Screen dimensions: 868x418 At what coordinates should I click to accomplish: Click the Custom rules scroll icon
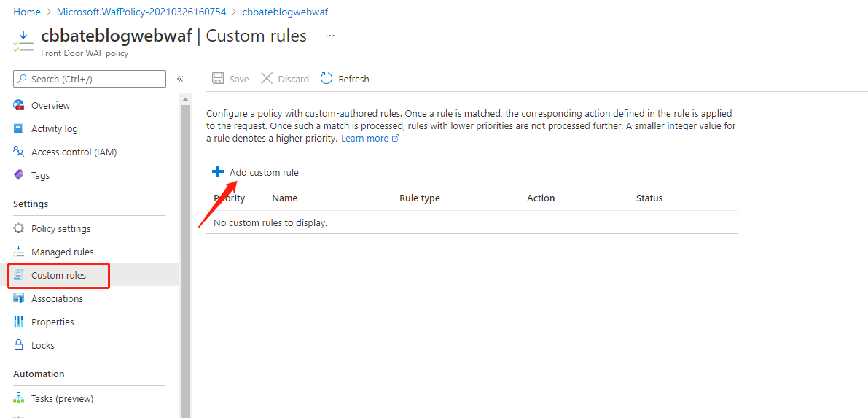click(x=19, y=275)
